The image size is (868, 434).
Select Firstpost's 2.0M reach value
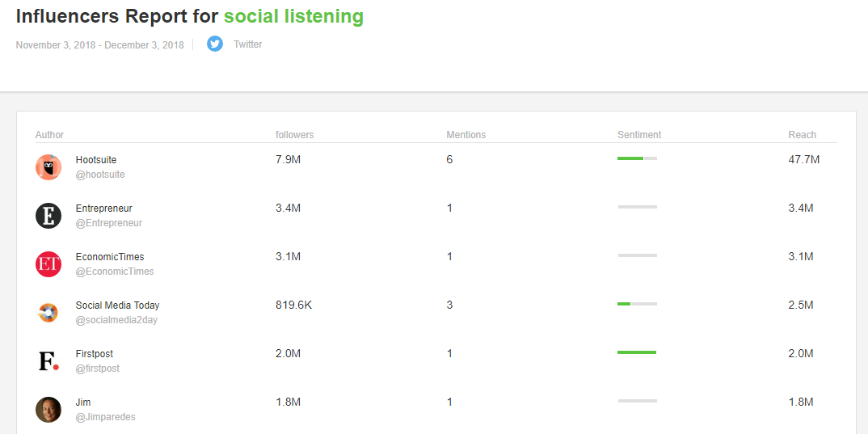tap(800, 354)
